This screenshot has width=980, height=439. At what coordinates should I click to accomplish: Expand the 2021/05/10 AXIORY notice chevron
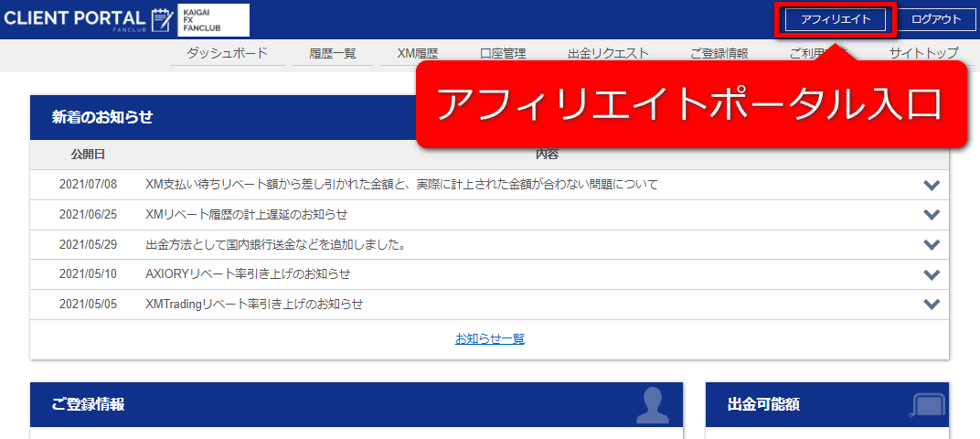(x=932, y=274)
